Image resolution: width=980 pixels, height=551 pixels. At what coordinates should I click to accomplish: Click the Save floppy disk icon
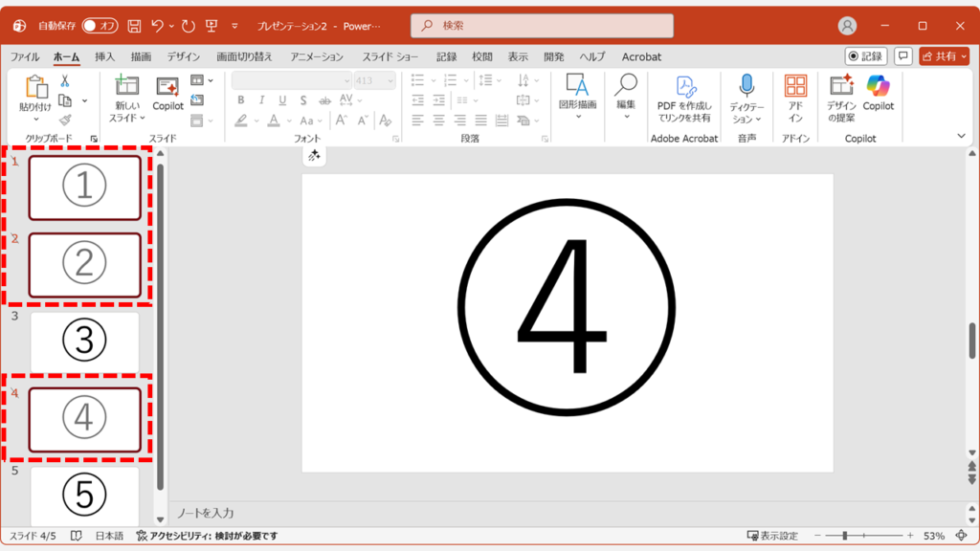[134, 26]
